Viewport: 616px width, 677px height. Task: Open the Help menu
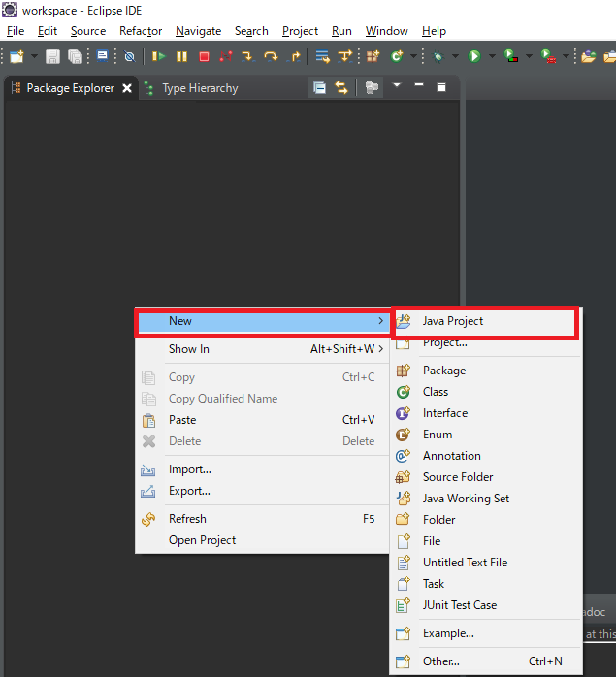point(434,31)
